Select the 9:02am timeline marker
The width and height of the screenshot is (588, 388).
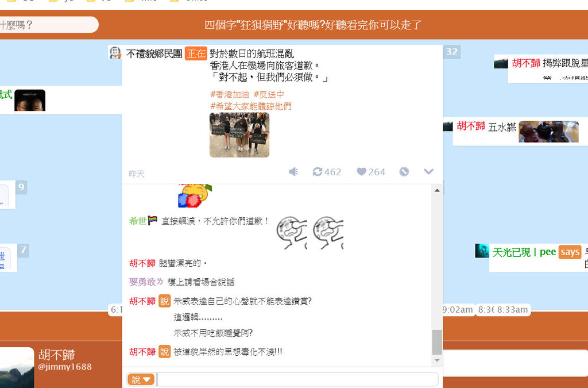click(458, 310)
